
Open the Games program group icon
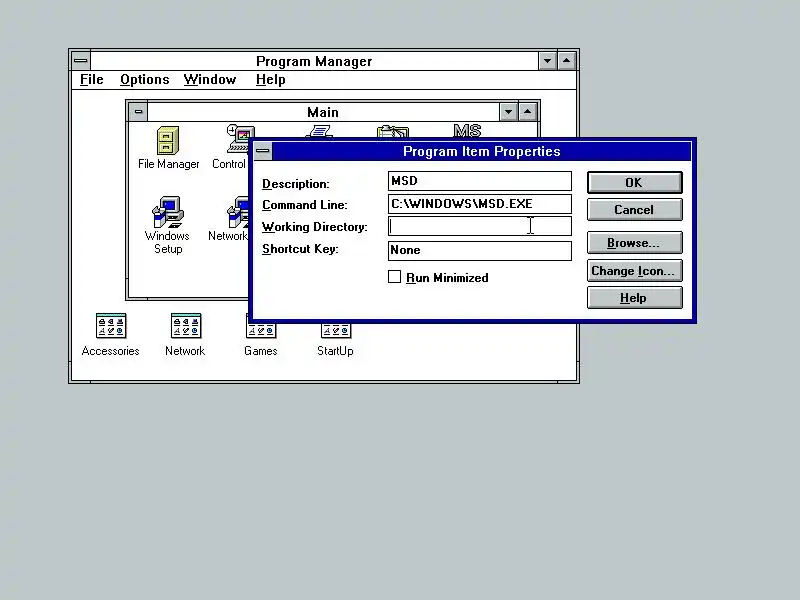coord(261,331)
